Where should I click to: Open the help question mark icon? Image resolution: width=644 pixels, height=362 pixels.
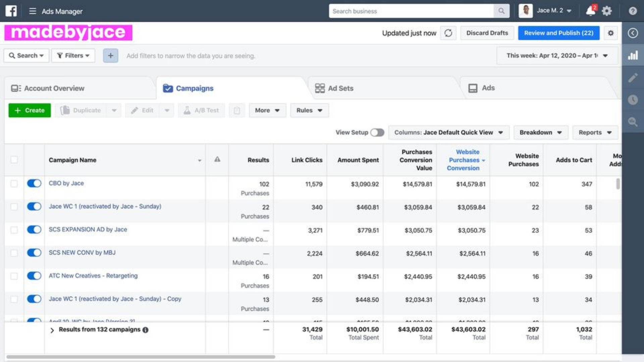[633, 11]
